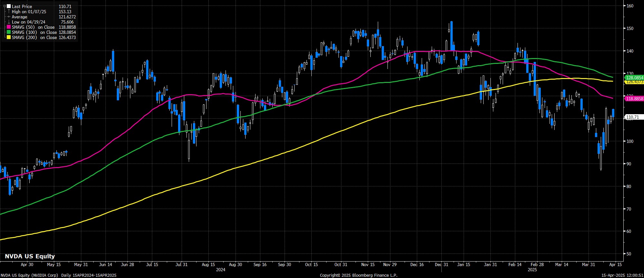Click the 'Jan 31' date axis label

pos(490,264)
